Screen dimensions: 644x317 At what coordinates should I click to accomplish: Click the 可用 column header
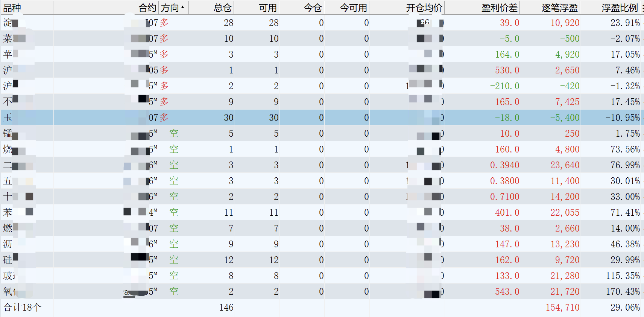(267, 8)
